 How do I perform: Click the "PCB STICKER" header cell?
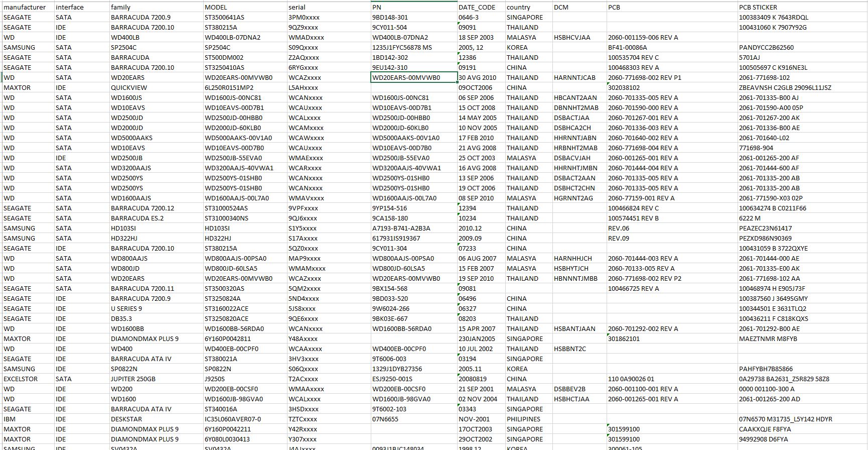pyautogui.click(x=802, y=7)
